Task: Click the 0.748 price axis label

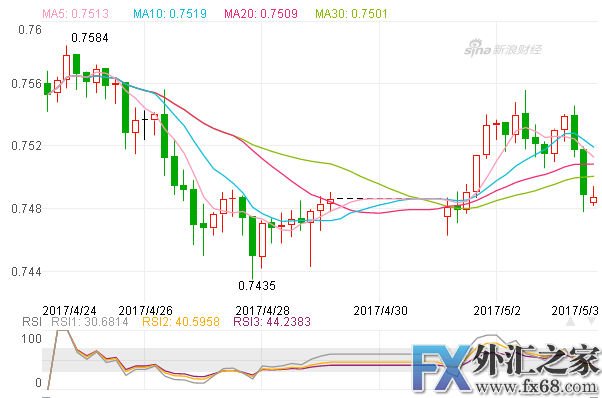Action: click(26, 209)
